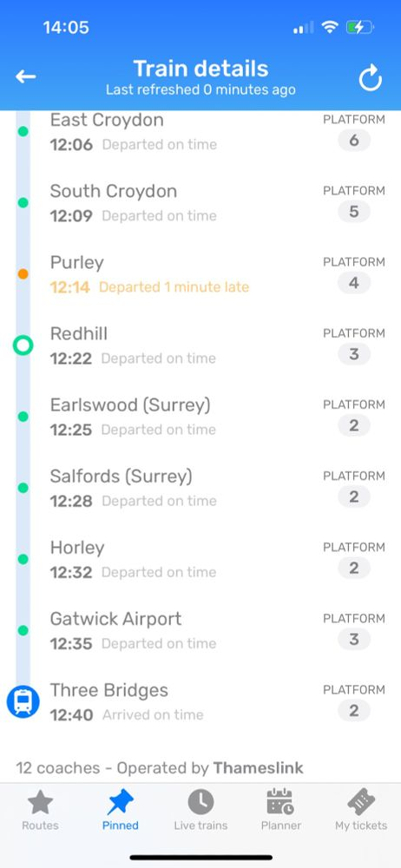This screenshot has height=868, width=401.
Task: Select Earlswood (Surrey) station entry
Action: pyautogui.click(x=200, y=417)
